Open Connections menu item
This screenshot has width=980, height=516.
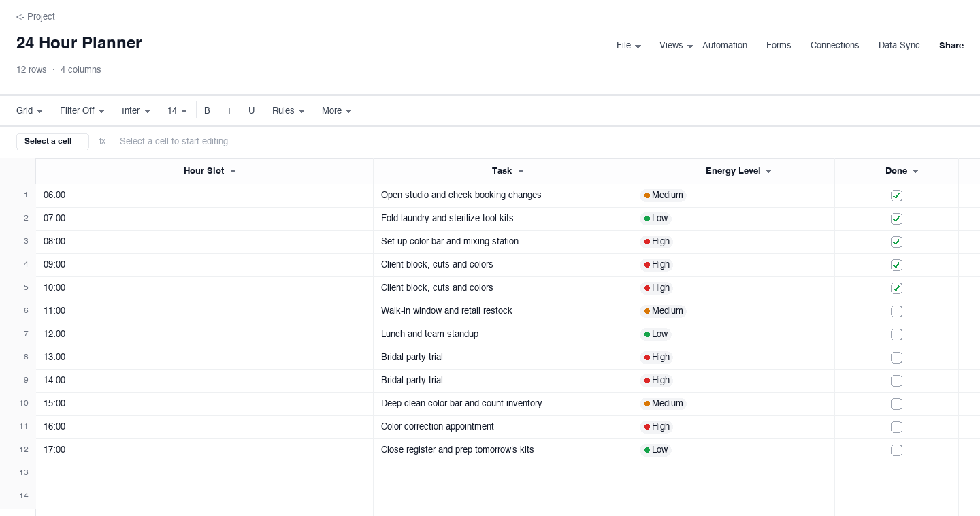834,46
